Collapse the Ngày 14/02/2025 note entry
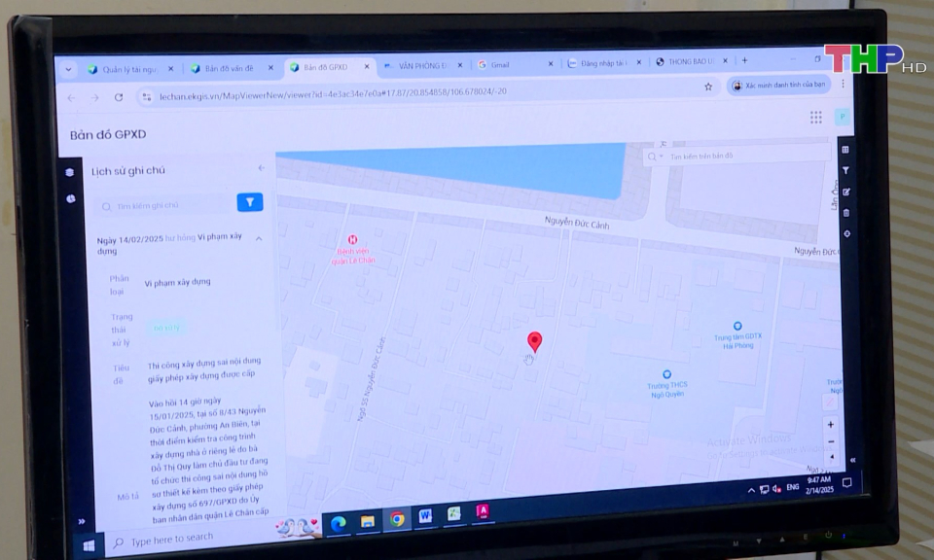 (259, 238)
